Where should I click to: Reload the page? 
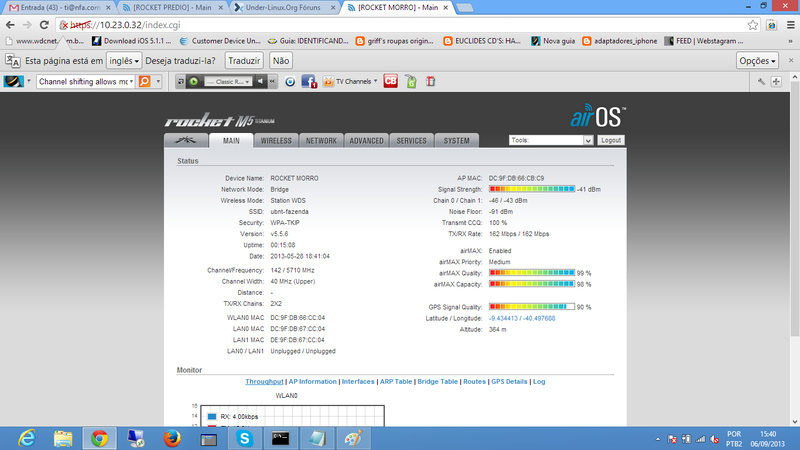tap(44, 25)
